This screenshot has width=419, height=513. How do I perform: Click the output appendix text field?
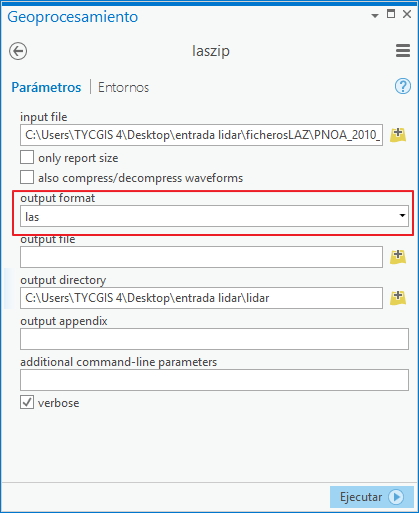[x=214, y=339]
